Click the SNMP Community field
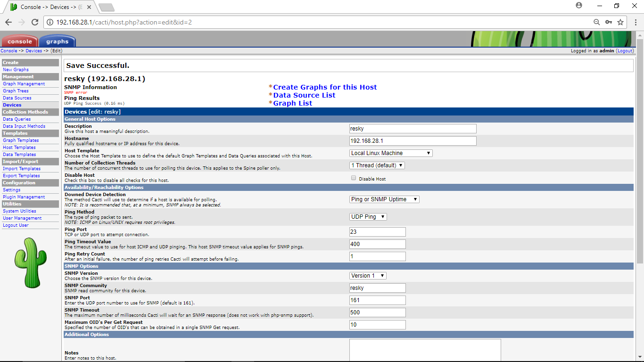The width and height of the screenshot is (644, 362). [x=378, y=288]
